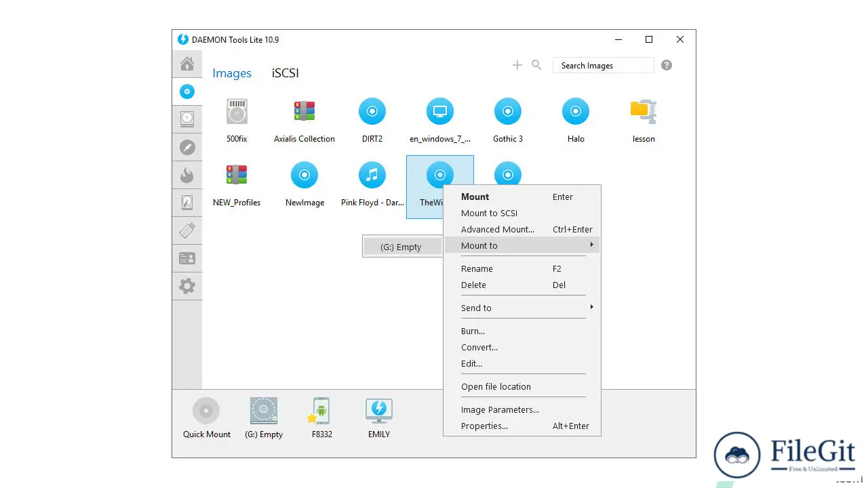Choose Edit... in context menu

(x=522, y=363)
